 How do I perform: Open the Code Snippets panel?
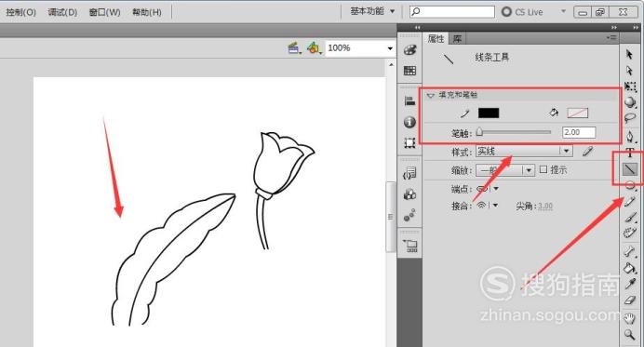(409, 173)
